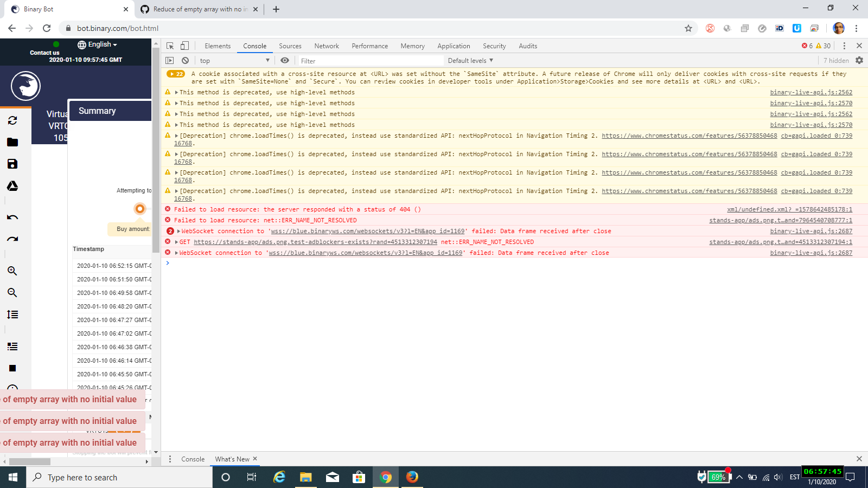Open the Google Drive icon in sidebar
This screenshot has width=868, height=488.
click(12, 186)
